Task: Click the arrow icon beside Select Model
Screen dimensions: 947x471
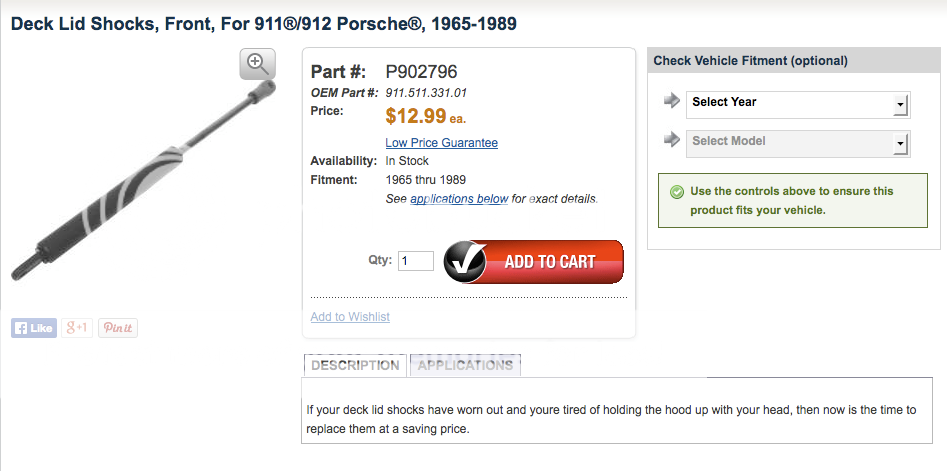Action: coord(671,141)
